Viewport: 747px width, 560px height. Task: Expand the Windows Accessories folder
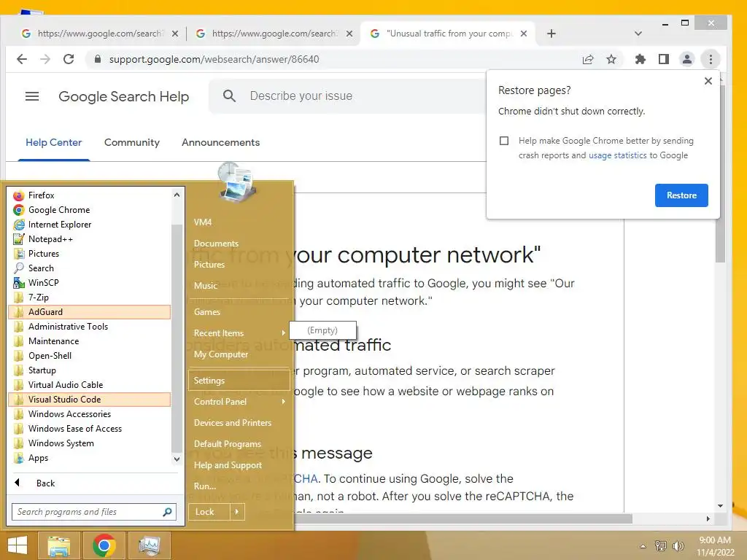pos(90,414)
